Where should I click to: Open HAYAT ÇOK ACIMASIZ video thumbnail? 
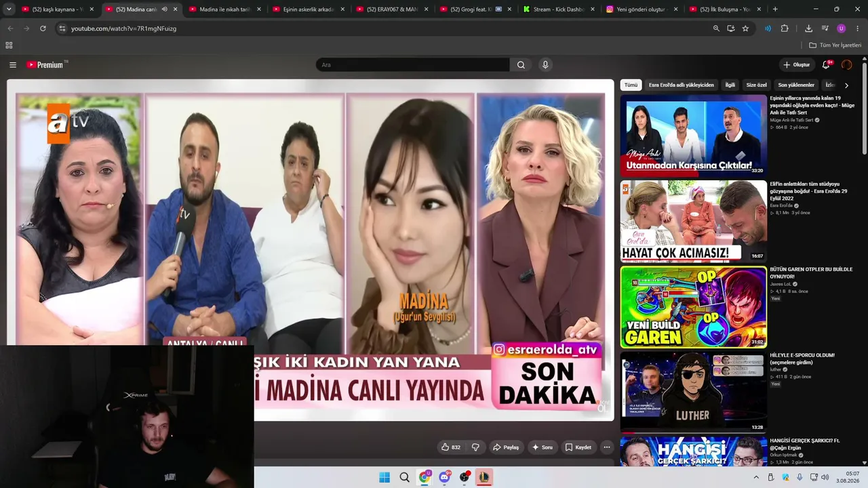(x=693, y=221)
